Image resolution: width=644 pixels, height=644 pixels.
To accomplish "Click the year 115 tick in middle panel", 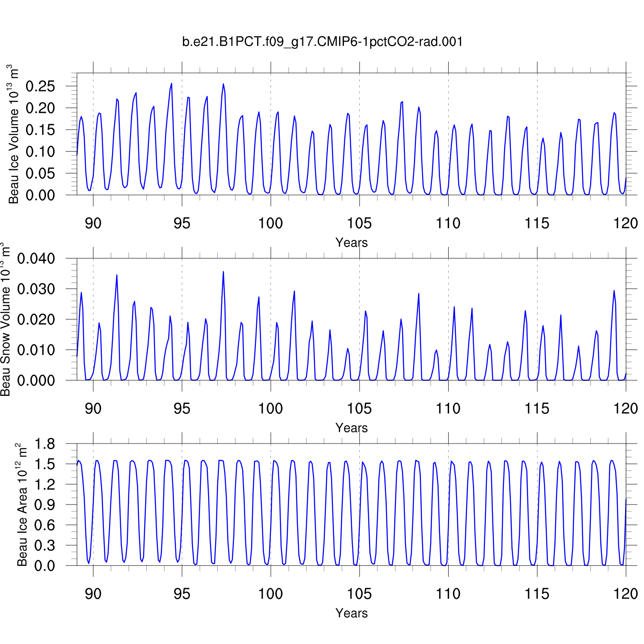I will click(537, 409).
